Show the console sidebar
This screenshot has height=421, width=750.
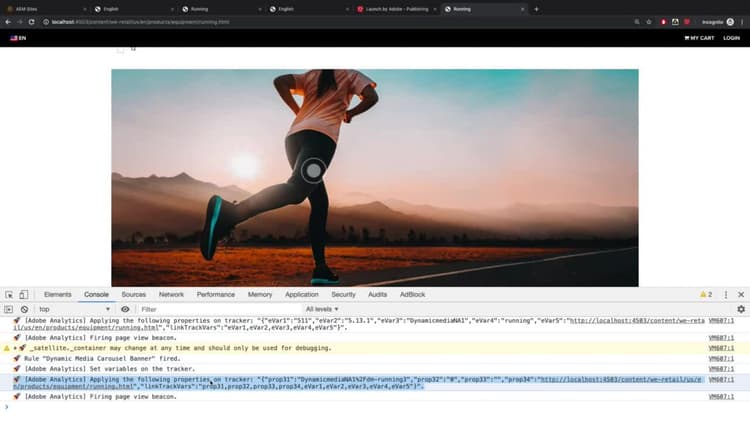9,310
